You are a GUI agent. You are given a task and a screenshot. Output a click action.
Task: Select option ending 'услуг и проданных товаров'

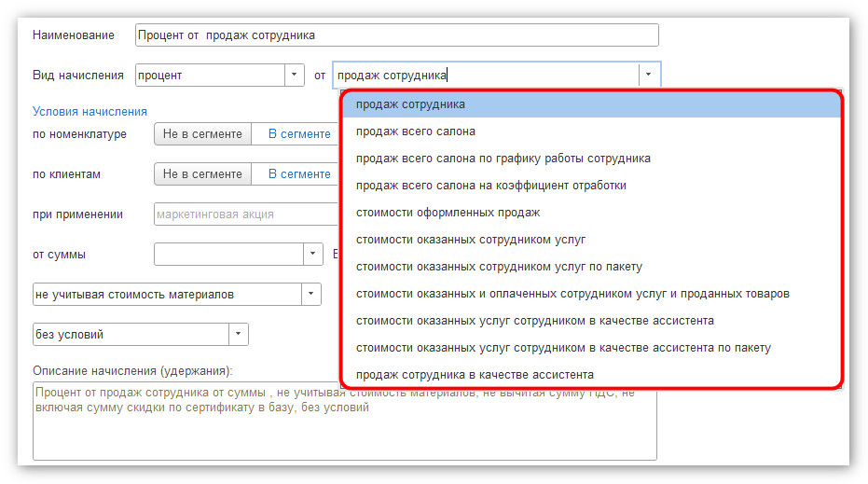pos(591,294)
